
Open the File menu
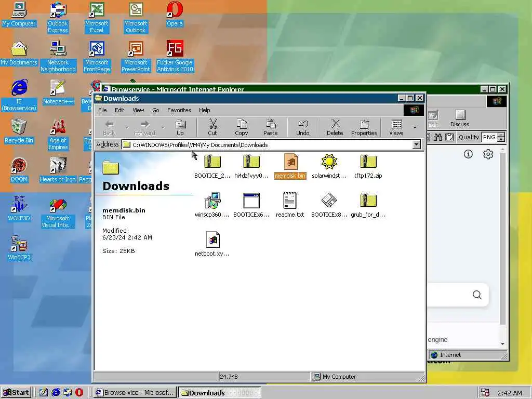pos(102,110)
